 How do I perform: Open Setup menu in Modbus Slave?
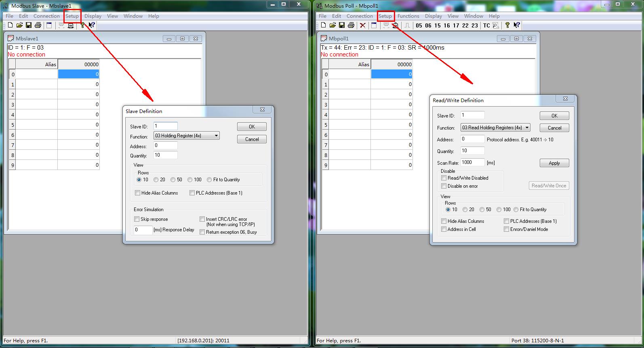[72, 16]
